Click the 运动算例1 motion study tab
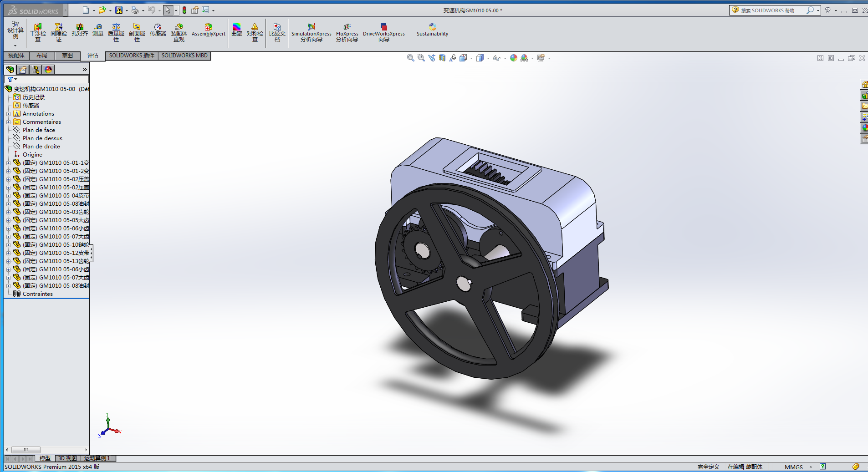The height and width of the screenshot is (472, 868). [97, 458]
